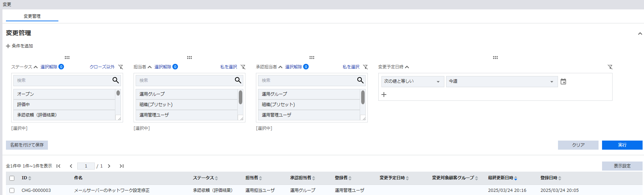Go to the next results page
The width and height of the screenshot is (644, 195).
(x=109, y=166)
